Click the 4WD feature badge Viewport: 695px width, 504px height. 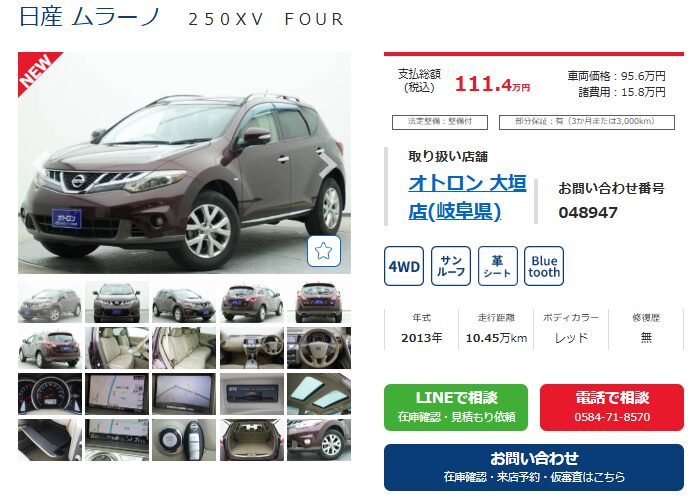404,266
